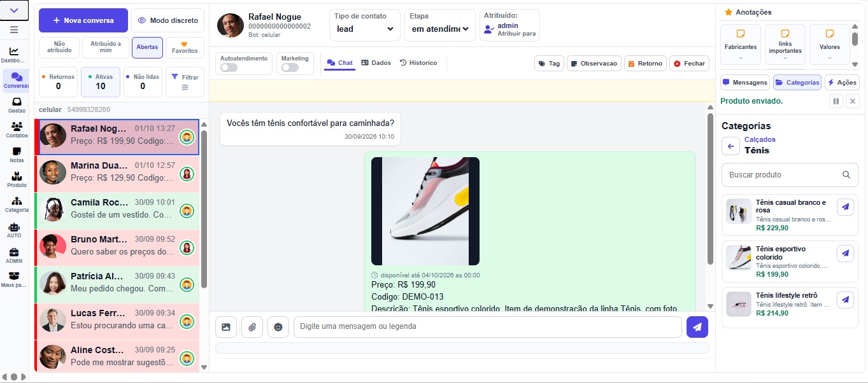The image size is (868, 383).
Task: Expand the links importantes annotation card
Action: click(x=785, y=45)
